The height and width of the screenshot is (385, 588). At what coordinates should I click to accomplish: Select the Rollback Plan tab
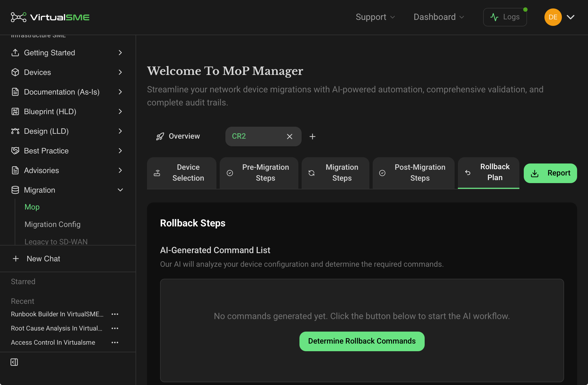point(489,172)
